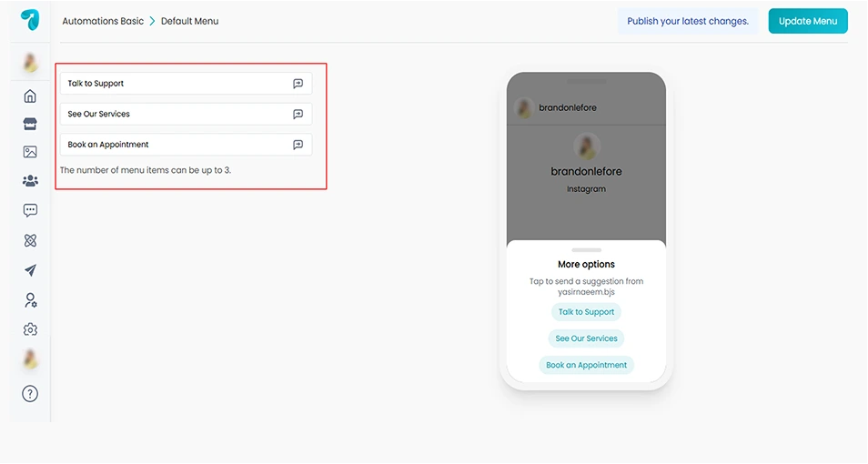
Task: Click the bottom sheet drag handle in the preview
Action: tap(586, 250)
